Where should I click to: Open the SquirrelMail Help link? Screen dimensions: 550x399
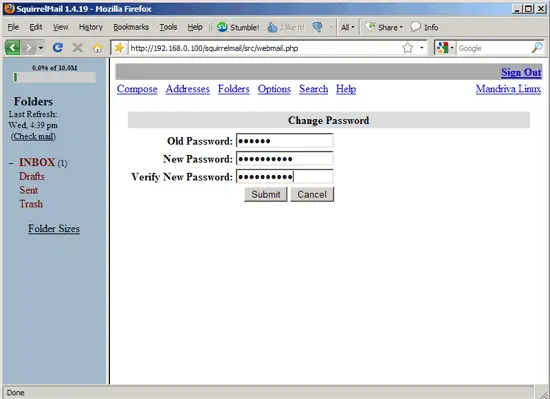pyautogui.click(x=346, y=89)
